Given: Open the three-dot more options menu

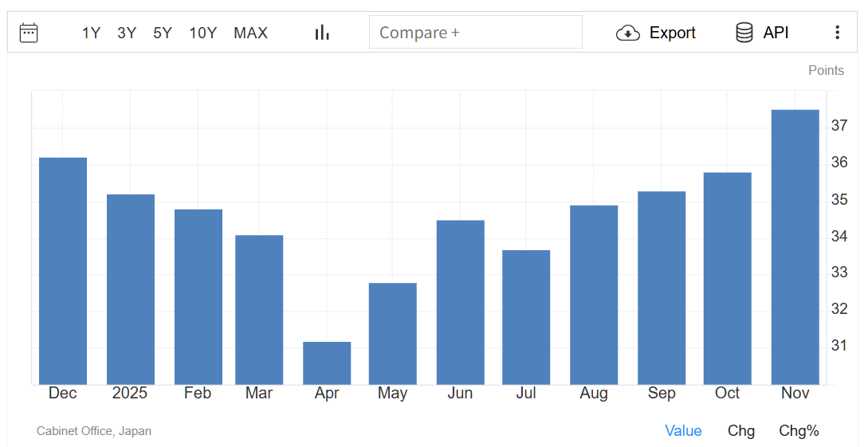Looking at the screenshot, I should click(x=837, y=33).
